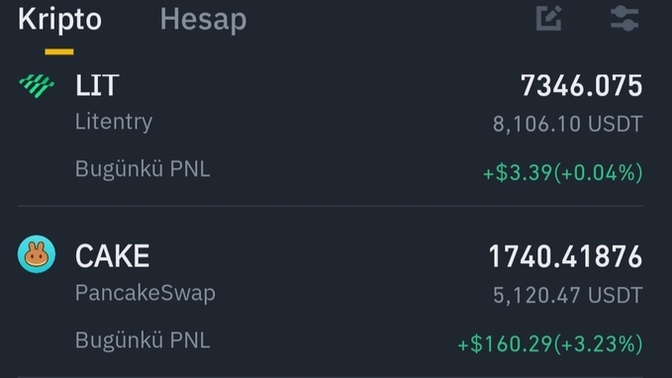Select the PancakeSwap name label

click(x=145, y=294)
